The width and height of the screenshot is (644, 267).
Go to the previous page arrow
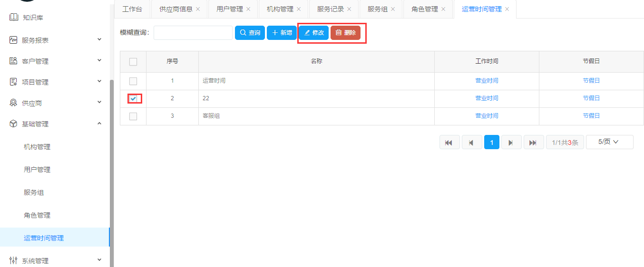click(x=471, y=142)
